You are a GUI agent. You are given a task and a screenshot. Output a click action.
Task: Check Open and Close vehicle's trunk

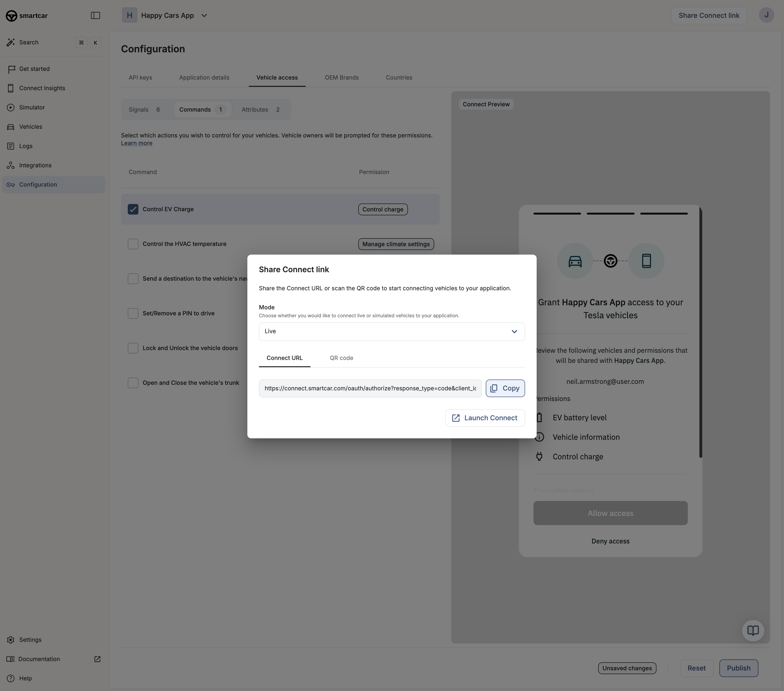pyautogui.click(x=133, y=383)
